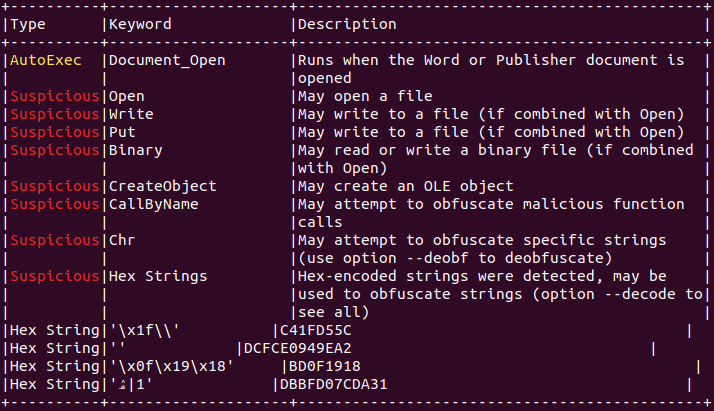The image size is (714, 411).
Task: Click the Type column header
Action: [28, 25]
